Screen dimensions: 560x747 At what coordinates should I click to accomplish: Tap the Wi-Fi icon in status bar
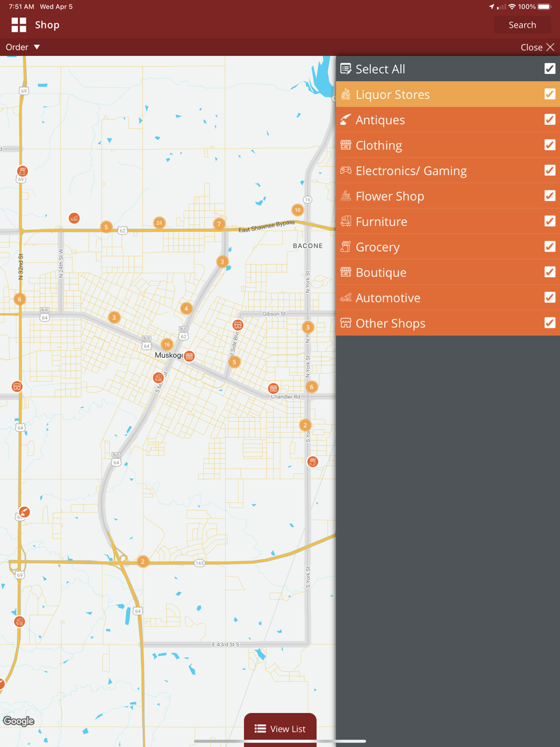[x=512, y=7]
